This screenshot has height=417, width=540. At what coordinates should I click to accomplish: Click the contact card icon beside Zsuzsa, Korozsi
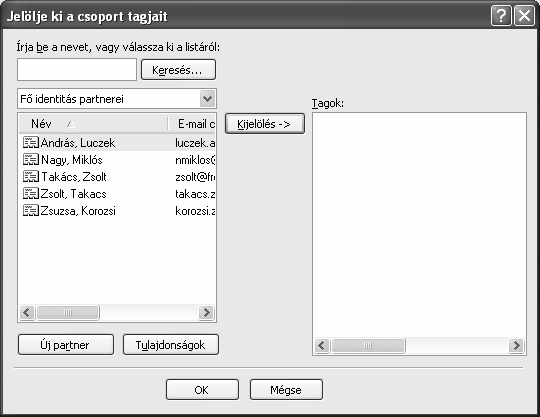pos(31,210)
